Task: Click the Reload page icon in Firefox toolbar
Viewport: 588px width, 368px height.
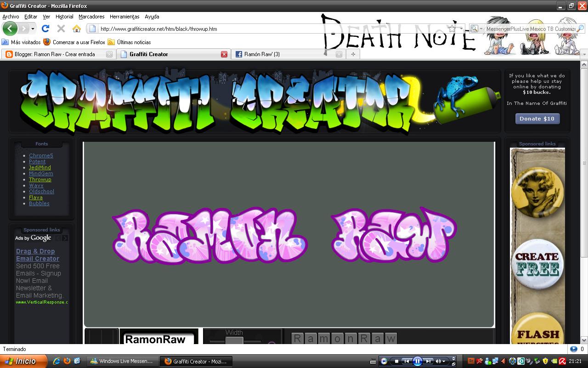Action: coord(45,28)
